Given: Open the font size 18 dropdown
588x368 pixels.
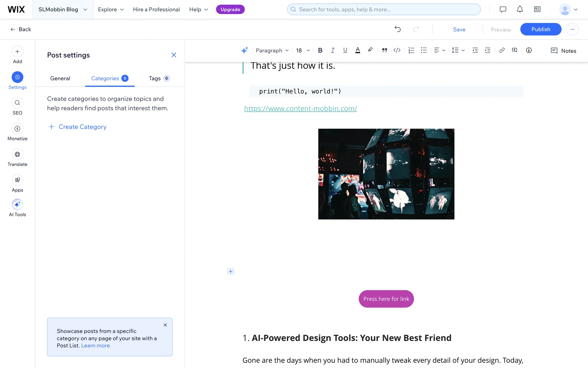Looking at the screenshot, I should click(x=303, y=51).
